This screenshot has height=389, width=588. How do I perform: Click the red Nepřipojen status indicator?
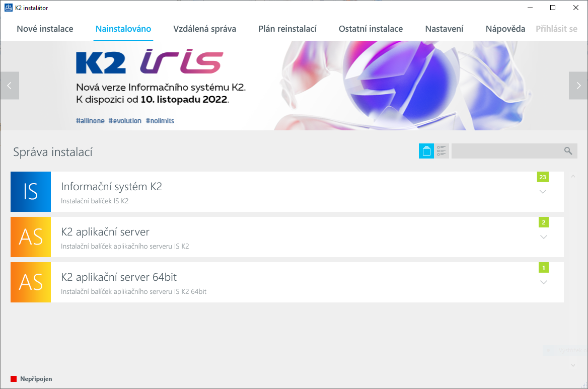coord(14,379)
